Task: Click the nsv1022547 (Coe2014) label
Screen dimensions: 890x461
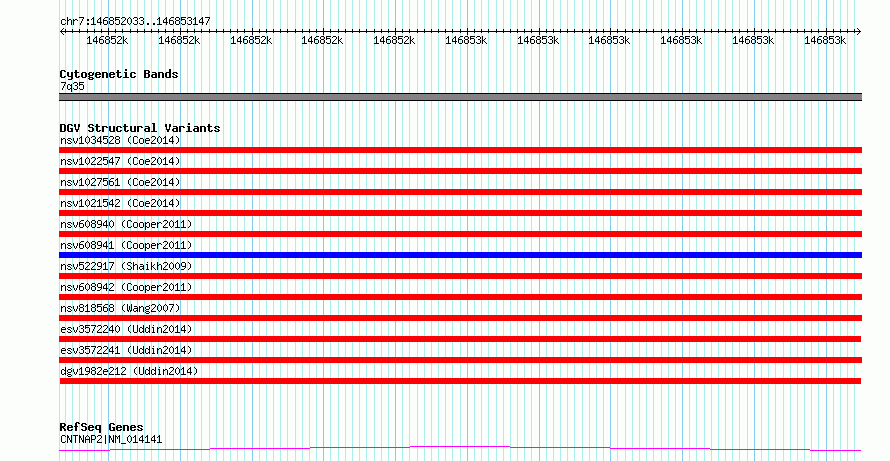Action: click(x=120, y=161)
